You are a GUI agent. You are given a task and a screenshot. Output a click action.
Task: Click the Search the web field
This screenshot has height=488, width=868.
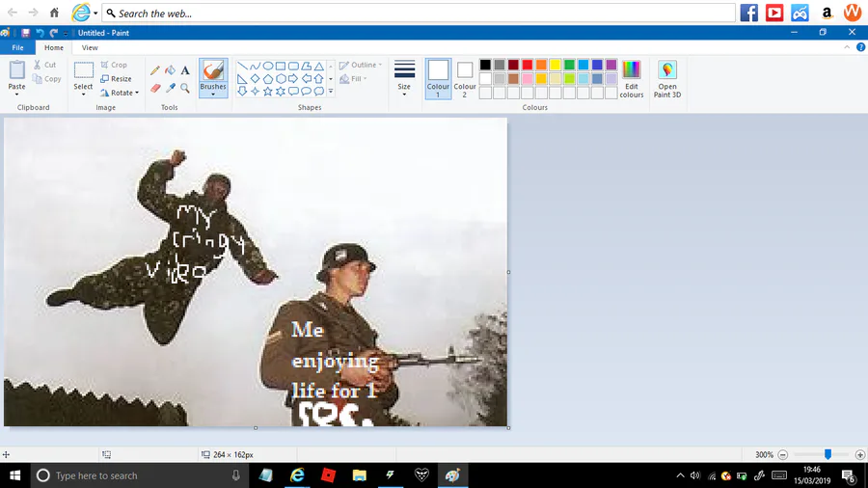coord(420,13)
